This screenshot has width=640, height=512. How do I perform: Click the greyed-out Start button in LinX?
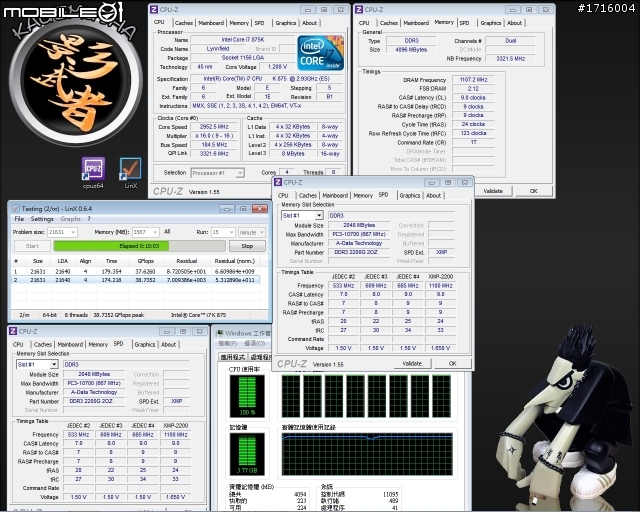[32, 246]
